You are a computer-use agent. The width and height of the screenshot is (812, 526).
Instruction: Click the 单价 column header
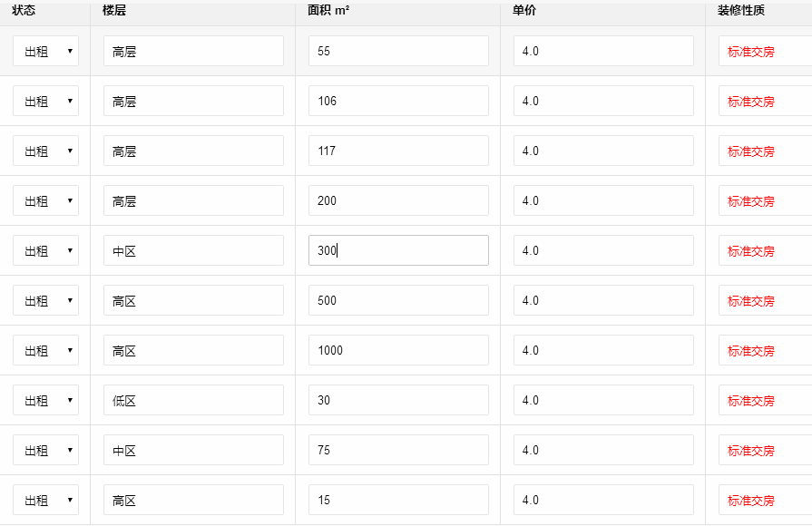point(523,11)
